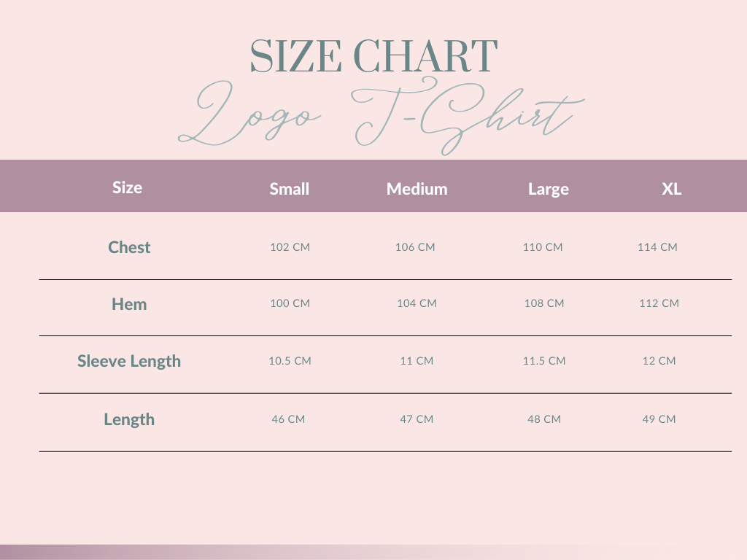This screenshot has width=747, height=560.
Task: Select the Large column header
Action: point(548,190)
